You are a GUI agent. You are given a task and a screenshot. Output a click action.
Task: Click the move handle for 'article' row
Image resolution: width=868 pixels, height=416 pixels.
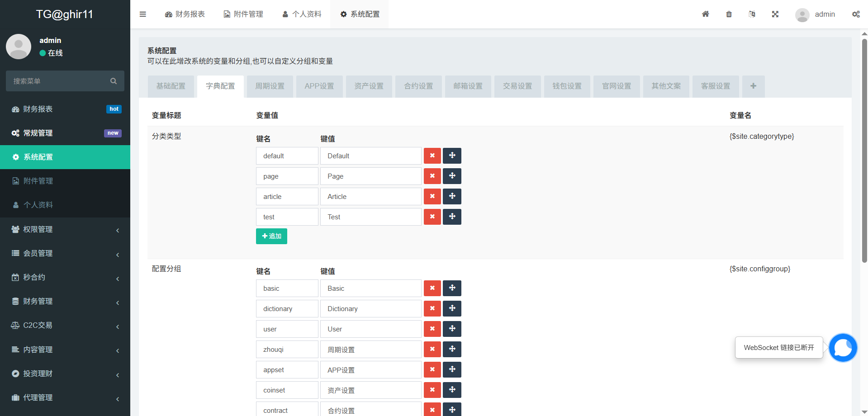[x=452, y=196]
